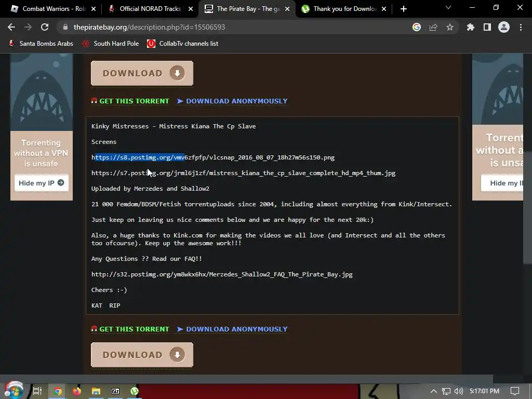532x399 pixels.
Task: Show hidden system tray icons
Action: [x=434, y=391]
